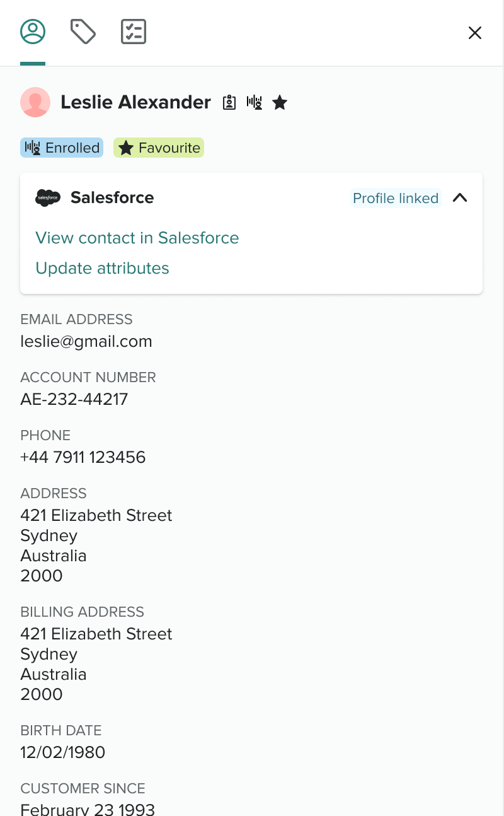Image resolution: width=504 pixels, height=816 pixels.
Task: Click the Salesforce cloud logo
Action: [x=48, y=198]
